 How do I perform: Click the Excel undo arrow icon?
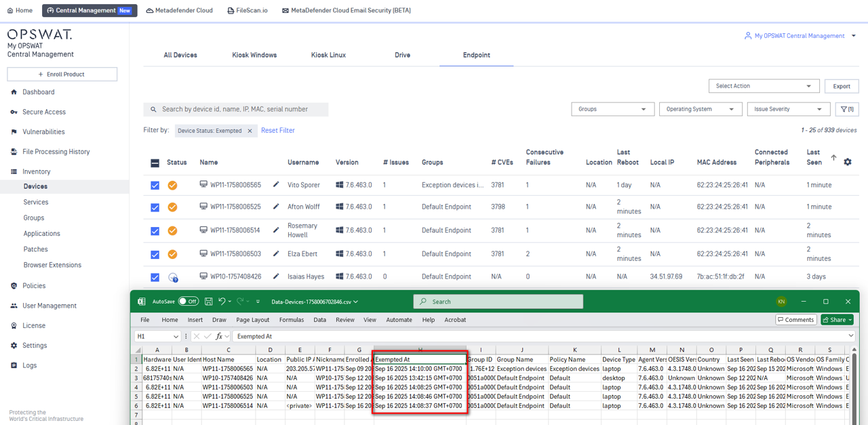pyautogui.click(x=222, y=302)
